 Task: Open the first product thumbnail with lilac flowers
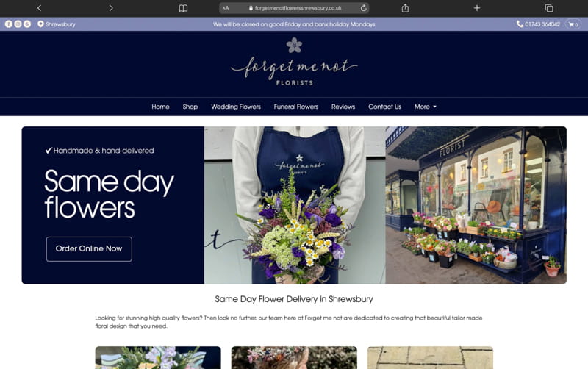[x=158, y=358]
